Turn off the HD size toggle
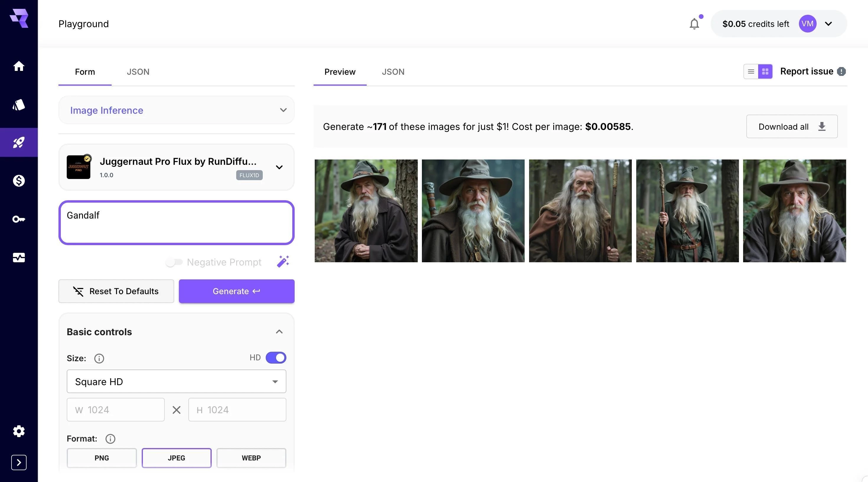This screenshot has width=868, height=482. pos(276,358)
